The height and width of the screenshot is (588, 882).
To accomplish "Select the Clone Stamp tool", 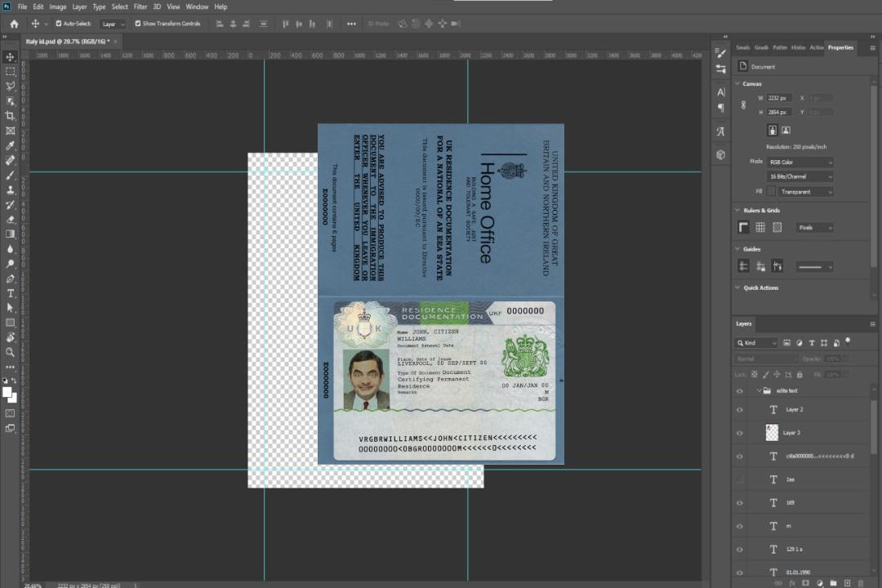I will coord(10,189).
